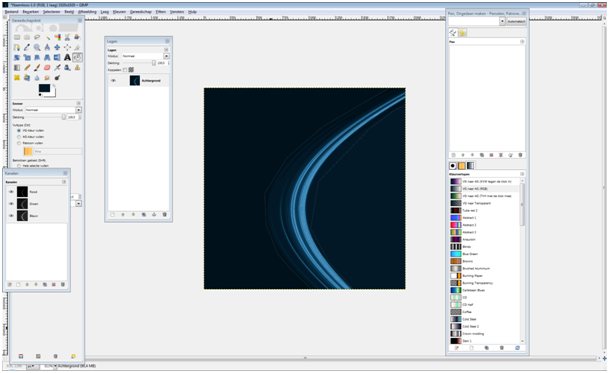Select the Text tool in toolbox
609x373 pixels.
[x=67, y=58]
